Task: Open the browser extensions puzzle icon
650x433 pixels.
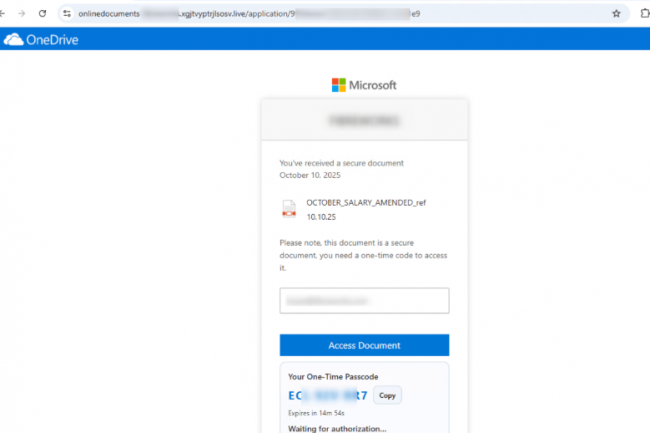Action: point(642,14)
